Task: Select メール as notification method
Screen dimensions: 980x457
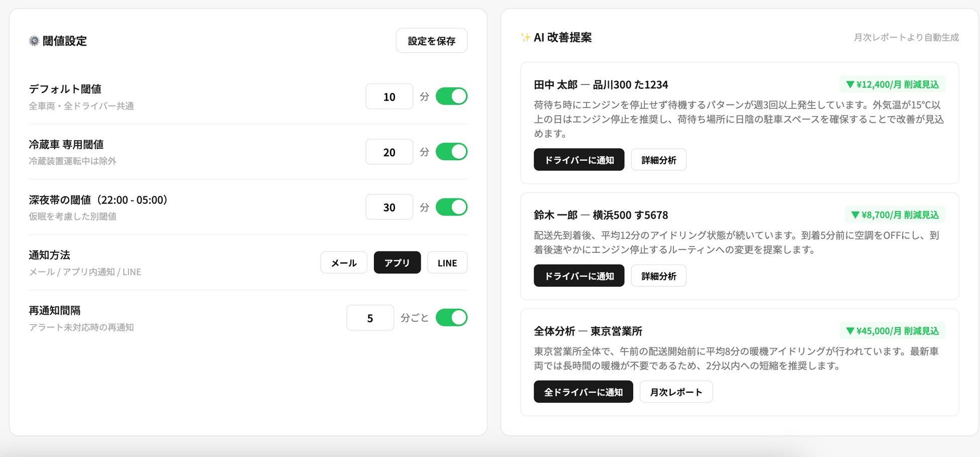Action: click(344, 263)
